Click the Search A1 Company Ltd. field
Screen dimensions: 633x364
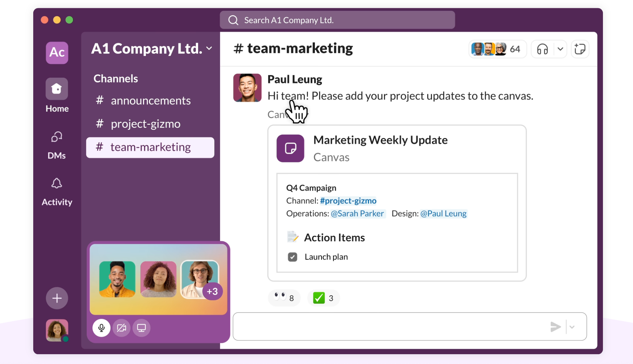[337, 20]
